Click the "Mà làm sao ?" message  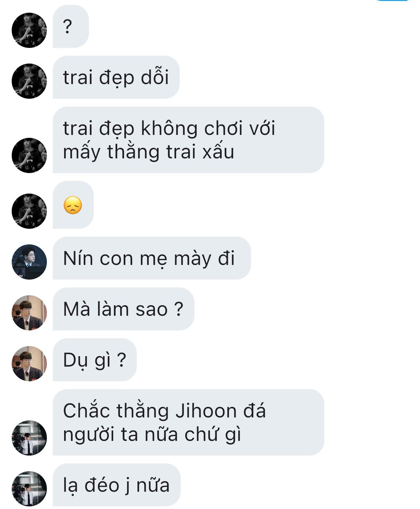123,309
